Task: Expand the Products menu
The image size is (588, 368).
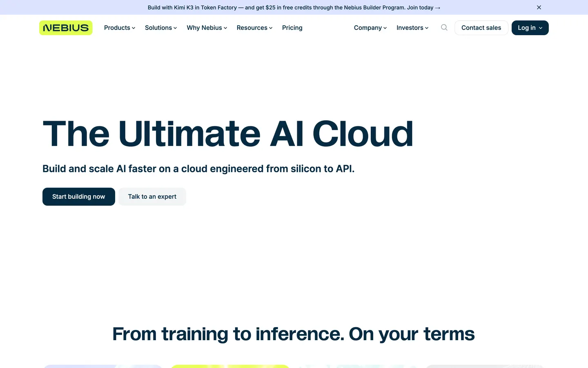Action: click(120, 28)
